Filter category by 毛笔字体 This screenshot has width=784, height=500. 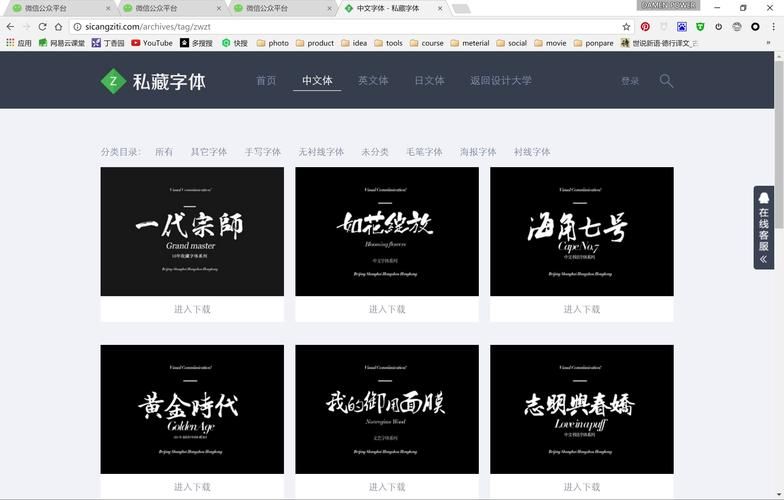click(424, 152)
